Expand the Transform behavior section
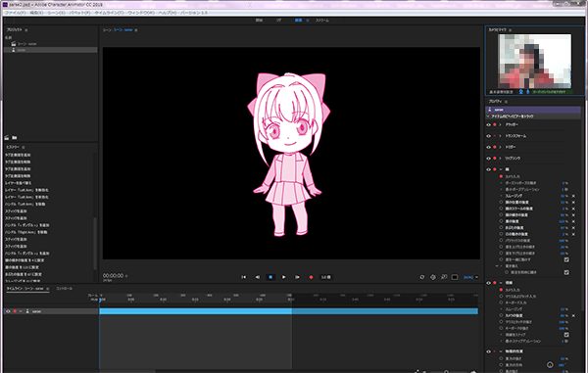 coord(500,136)
